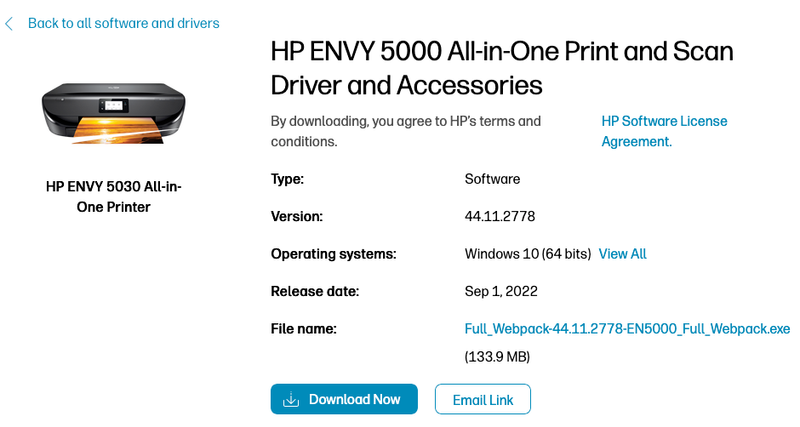The height and width of the screenshot is (427, 800).
Task: Click the (133.9 MB) file size text
Action: (x=497, y=357)
